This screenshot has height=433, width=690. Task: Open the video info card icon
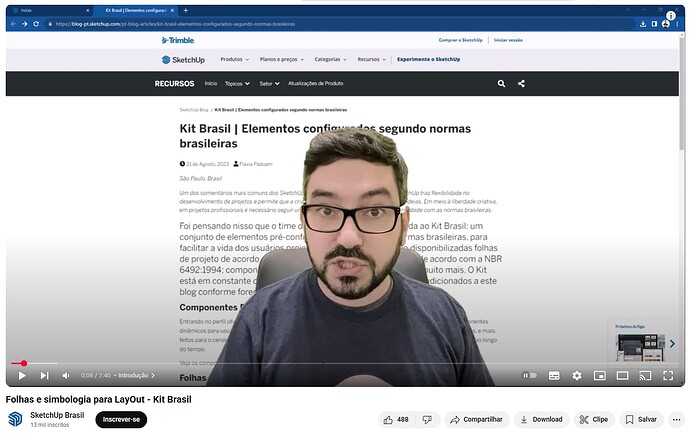(671, 16)
